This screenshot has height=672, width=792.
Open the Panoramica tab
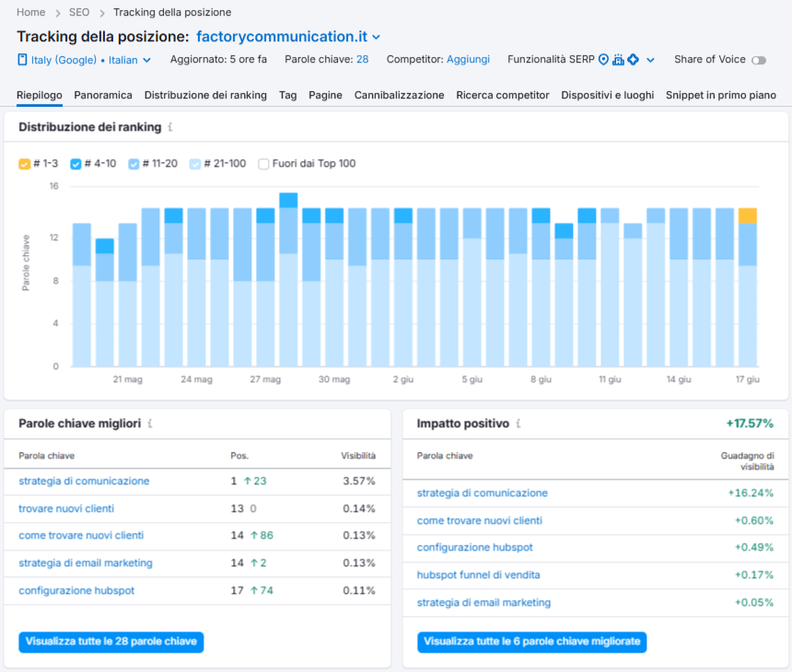[x=103, y=95]
